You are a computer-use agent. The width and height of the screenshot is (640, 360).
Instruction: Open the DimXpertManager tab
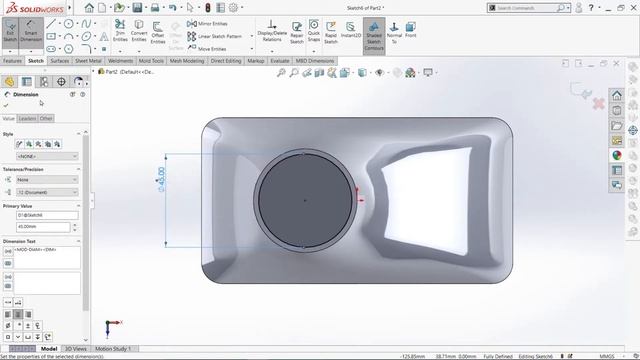pyautogui.click(x=61, y=82)
